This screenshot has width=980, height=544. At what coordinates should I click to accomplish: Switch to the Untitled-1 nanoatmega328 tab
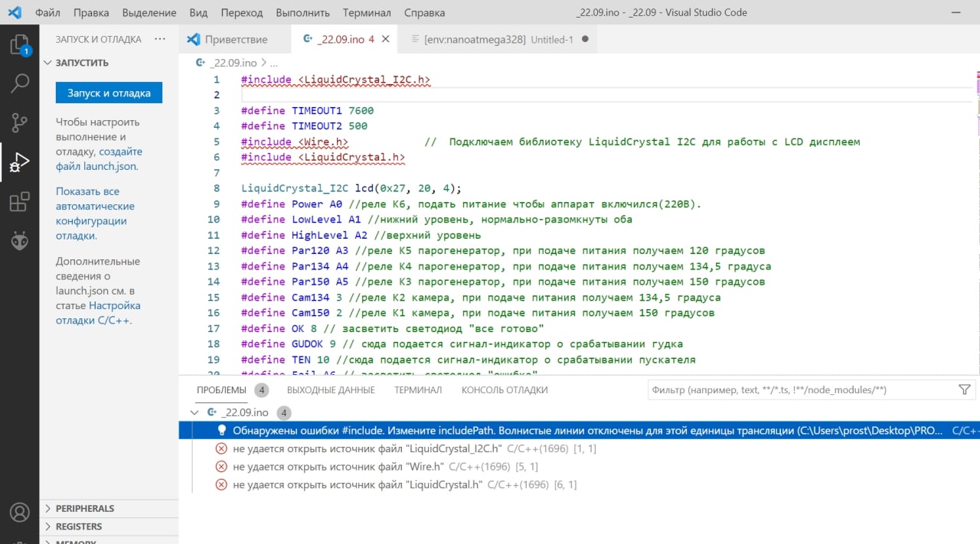pos(498,39)
